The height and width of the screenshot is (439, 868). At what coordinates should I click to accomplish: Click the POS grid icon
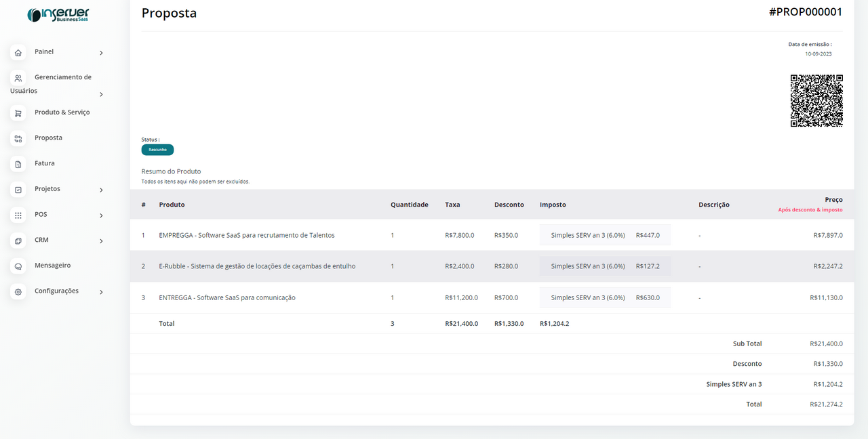tap(18, 215)
